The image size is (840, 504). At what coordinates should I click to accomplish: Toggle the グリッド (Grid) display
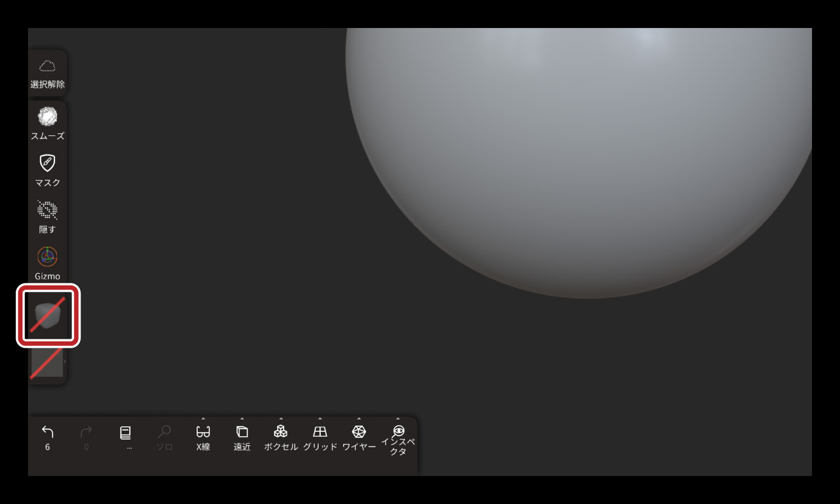[x=320, y=432]
